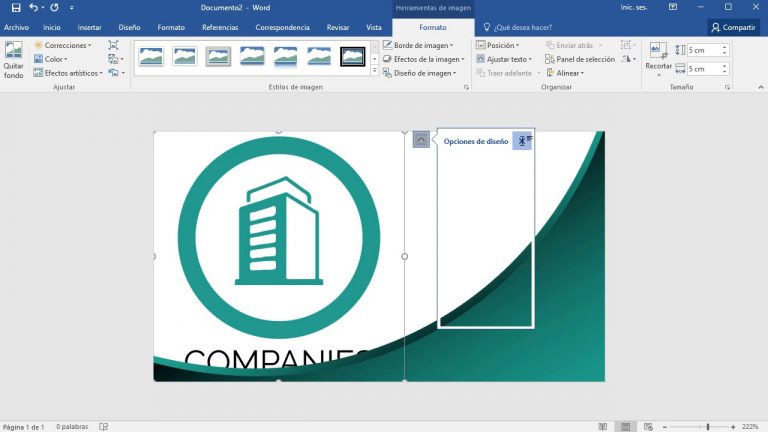Select print layout view button
Image resolution: width=768 pixels, height=432 pixels.
(x=625, y=427)
